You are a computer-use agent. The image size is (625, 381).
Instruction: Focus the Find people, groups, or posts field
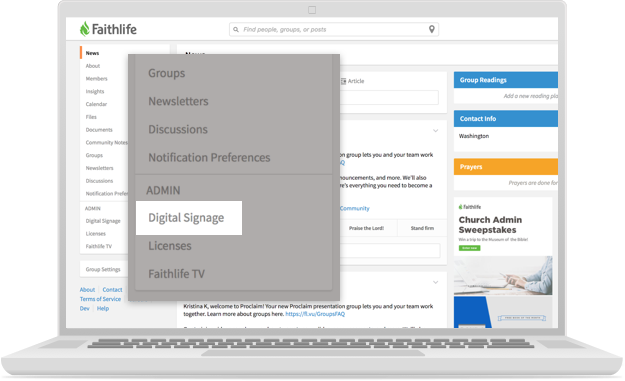tap(334, 29)
